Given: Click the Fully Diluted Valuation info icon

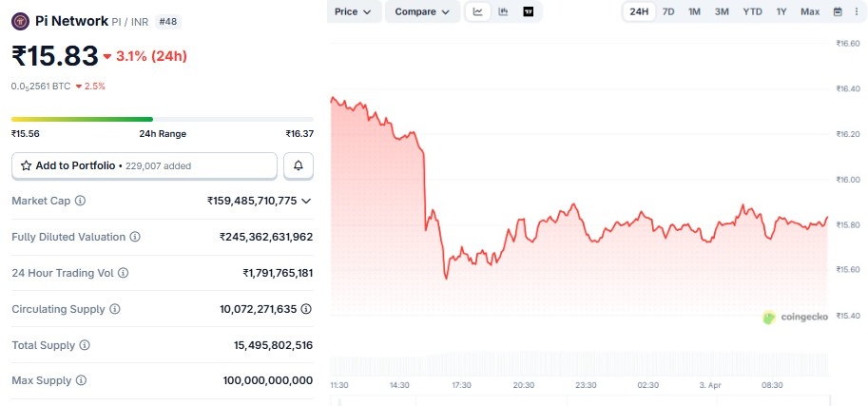Looking at the screenshot, I should click(135, 237).
